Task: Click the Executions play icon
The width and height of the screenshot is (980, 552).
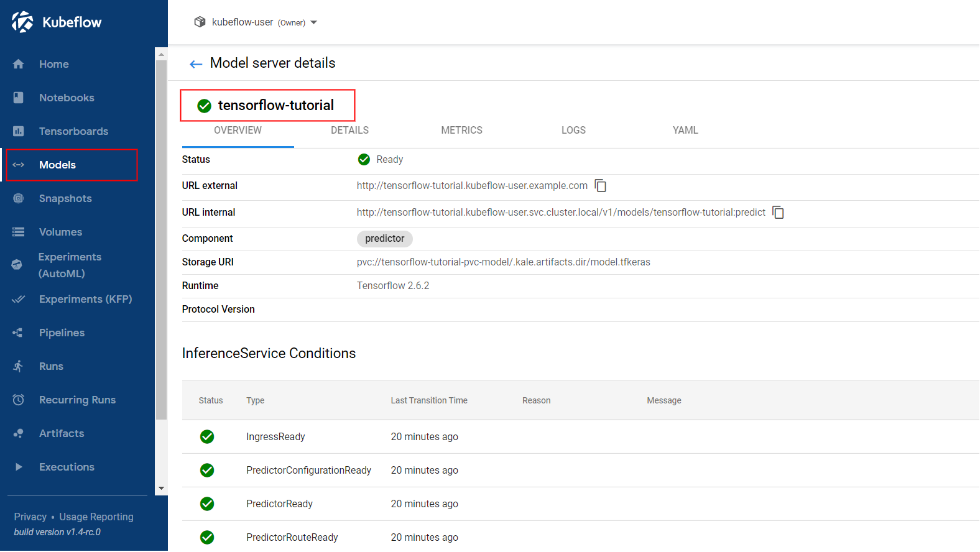Action: [x=19, y=467]
